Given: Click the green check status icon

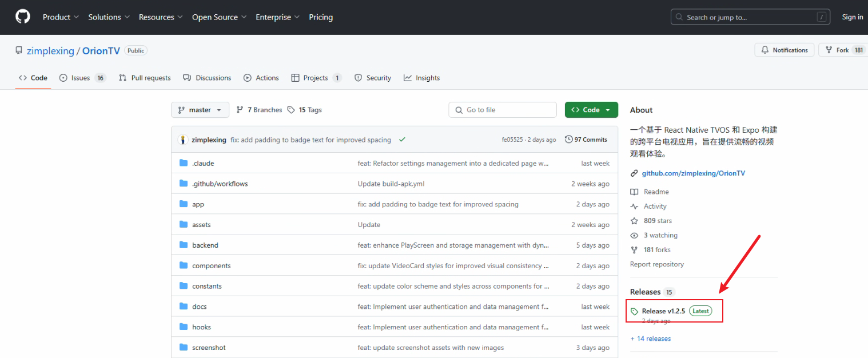Looking at the screenshot, I should [403, 140].
